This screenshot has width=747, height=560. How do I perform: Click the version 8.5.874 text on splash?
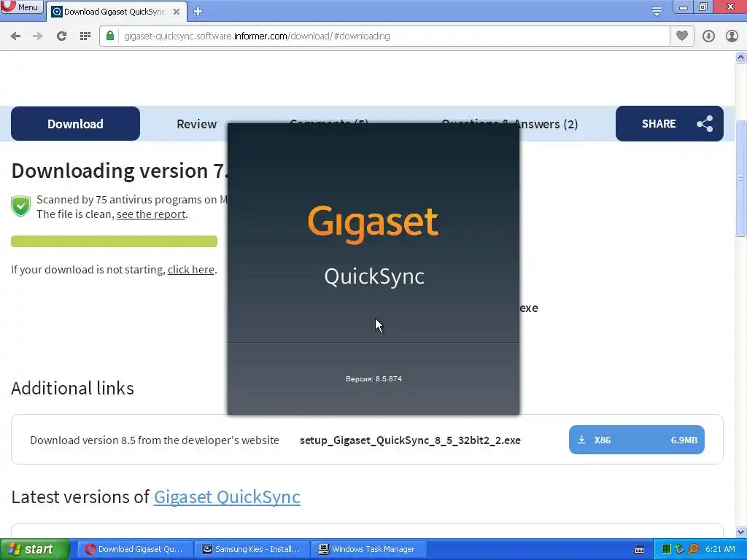click(x=373, y=379)
